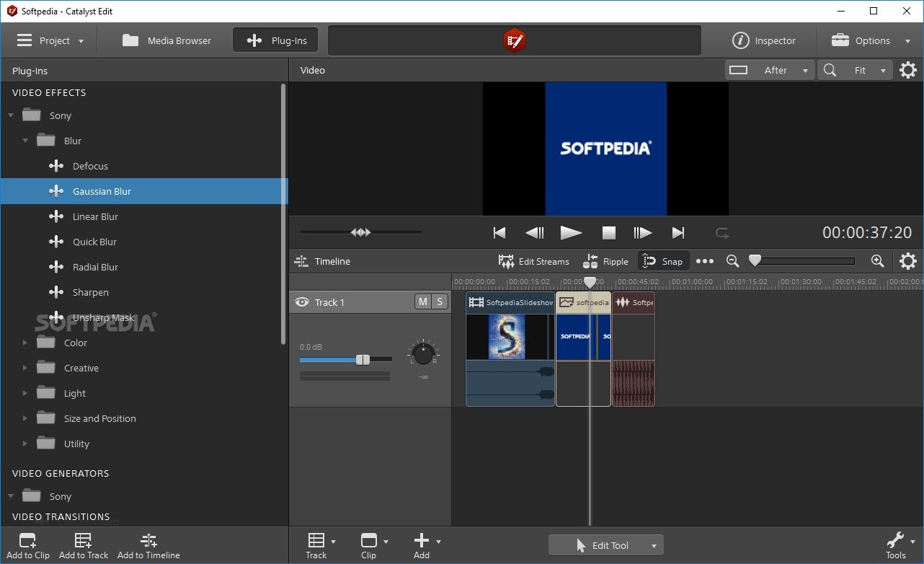Collapse the Blur folder

point(25,141)
